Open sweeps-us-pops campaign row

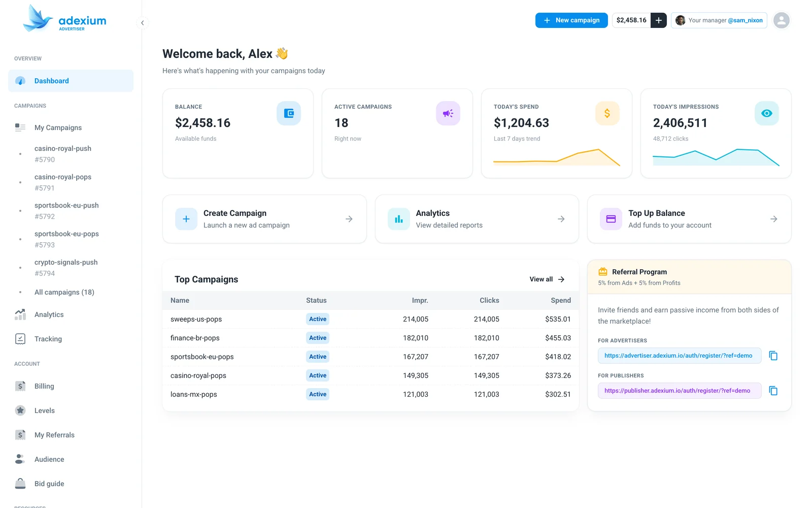370,319
